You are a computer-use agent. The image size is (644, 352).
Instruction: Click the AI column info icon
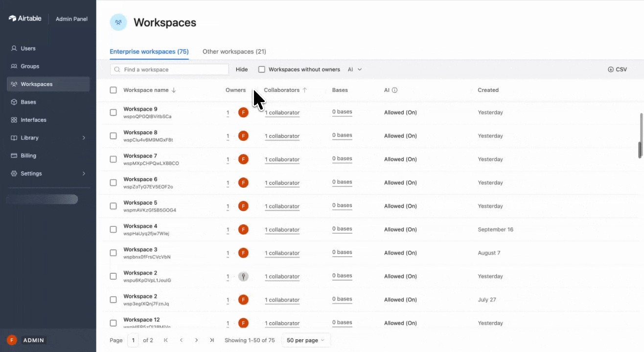[x=395, y=90]
